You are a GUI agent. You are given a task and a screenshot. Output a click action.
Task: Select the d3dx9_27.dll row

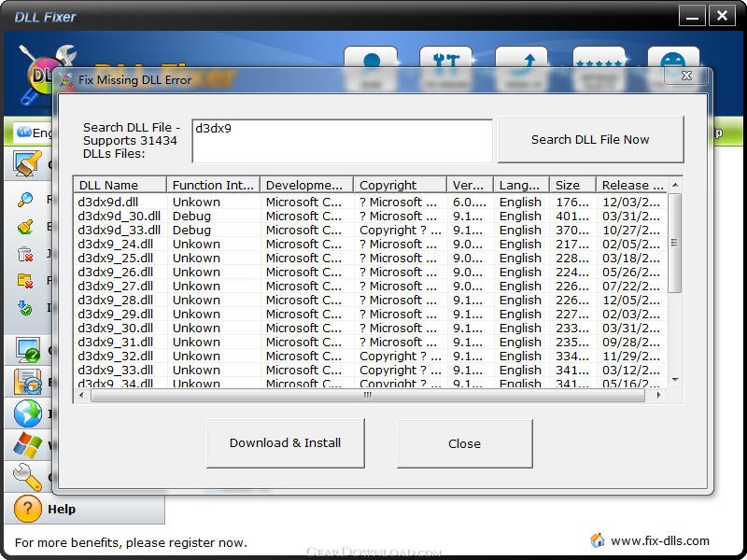coord(370,287)
